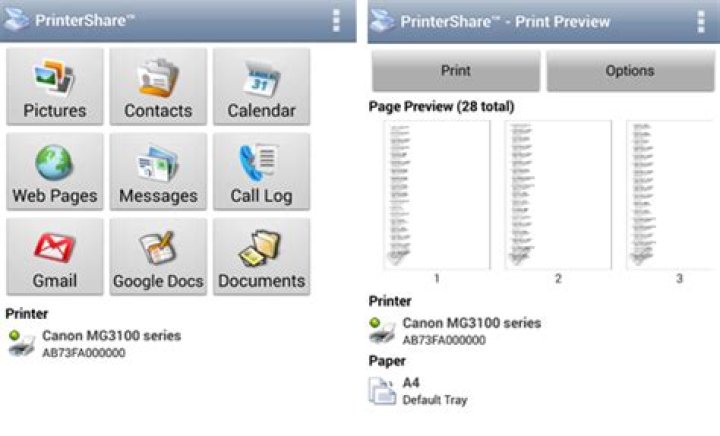Viewport: 720px width, 436px height.
Task: Tap printer ID AB73FA000000 in Print Preview
Action: [444, 340]
